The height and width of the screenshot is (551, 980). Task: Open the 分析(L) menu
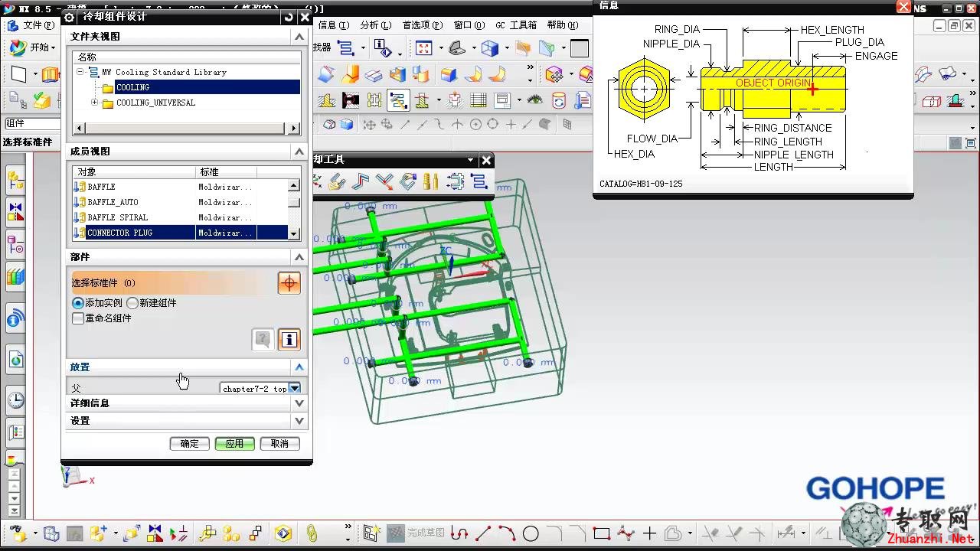375,25
